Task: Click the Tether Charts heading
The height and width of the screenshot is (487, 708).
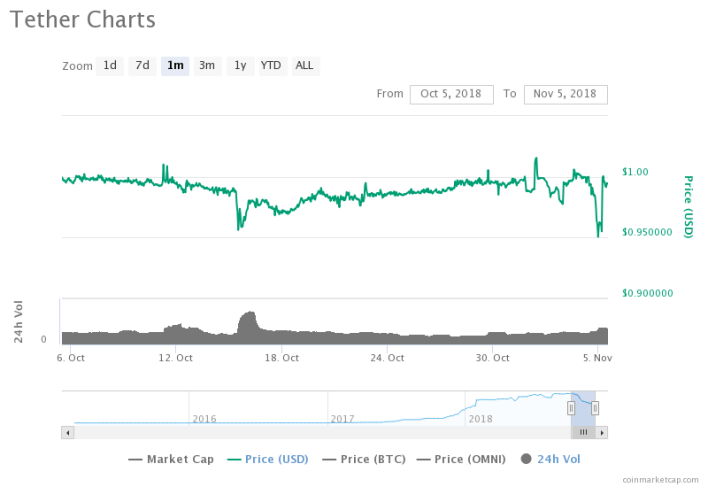Action: coord(83,20)
